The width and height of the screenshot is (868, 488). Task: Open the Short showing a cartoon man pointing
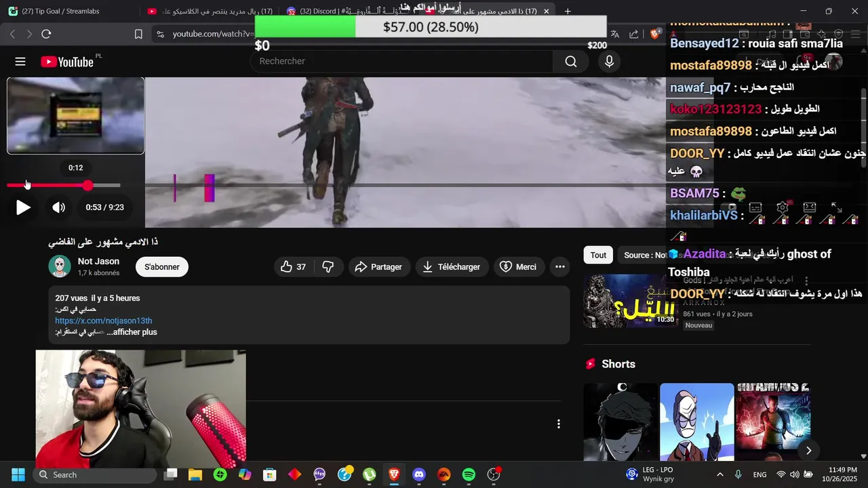pyautogui.click(x=697, y=422)
